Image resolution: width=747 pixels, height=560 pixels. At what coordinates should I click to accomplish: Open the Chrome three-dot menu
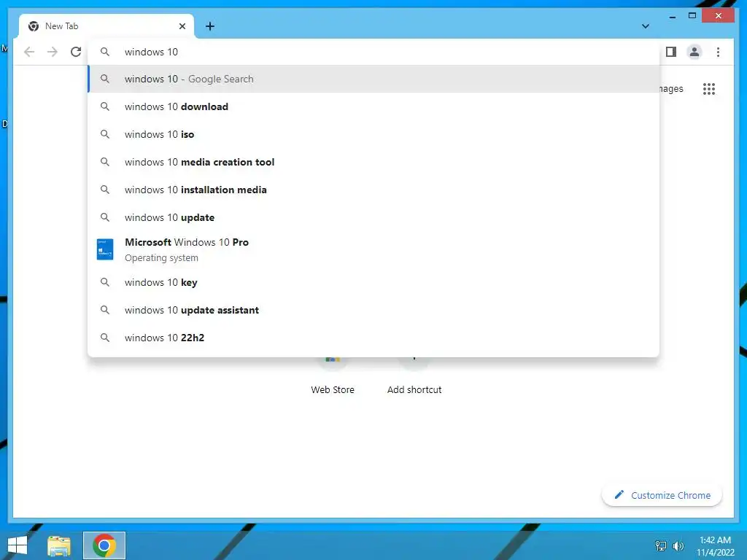pos(718,52)
